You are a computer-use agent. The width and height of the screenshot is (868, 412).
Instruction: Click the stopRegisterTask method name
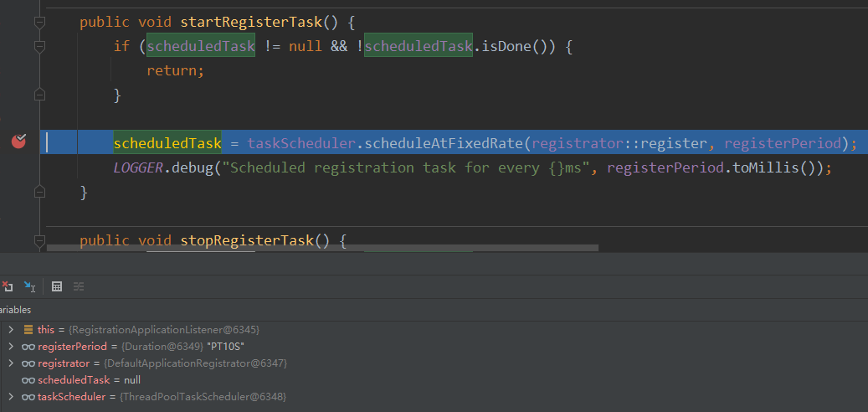[x=247, y=241]
